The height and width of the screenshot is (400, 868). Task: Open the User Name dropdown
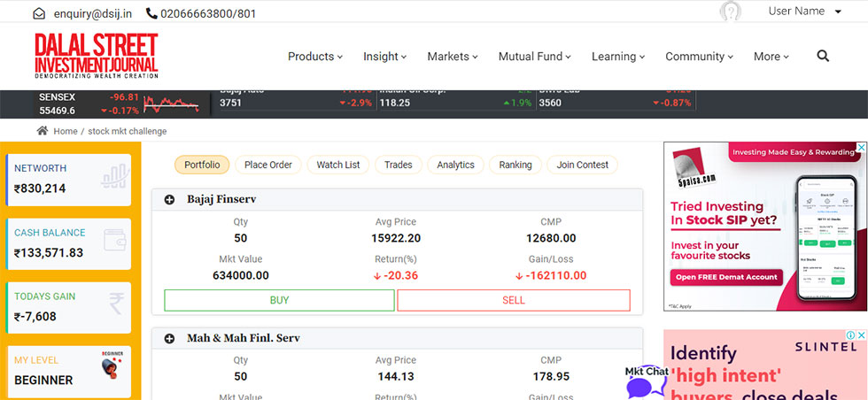(x=805, y=12)
